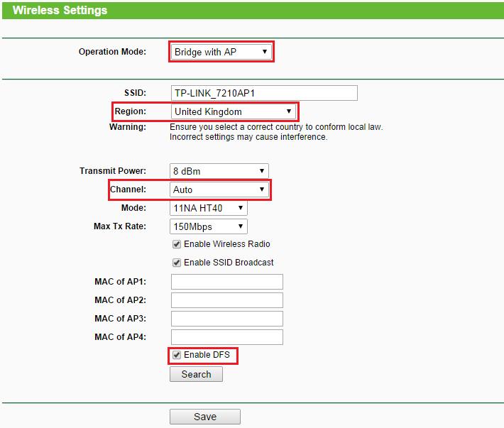
Task: Click the Incorrect settings may cause interference text
Action: 248,137
